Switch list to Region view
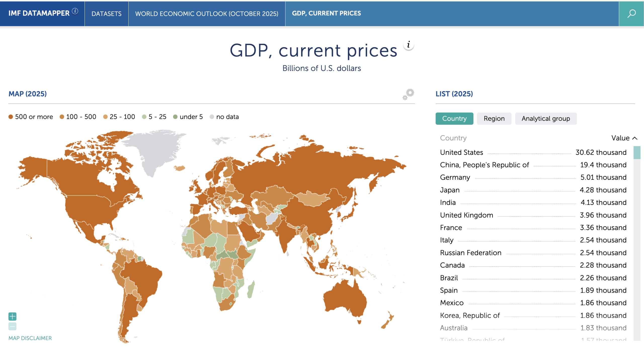 tap(494, 119)
